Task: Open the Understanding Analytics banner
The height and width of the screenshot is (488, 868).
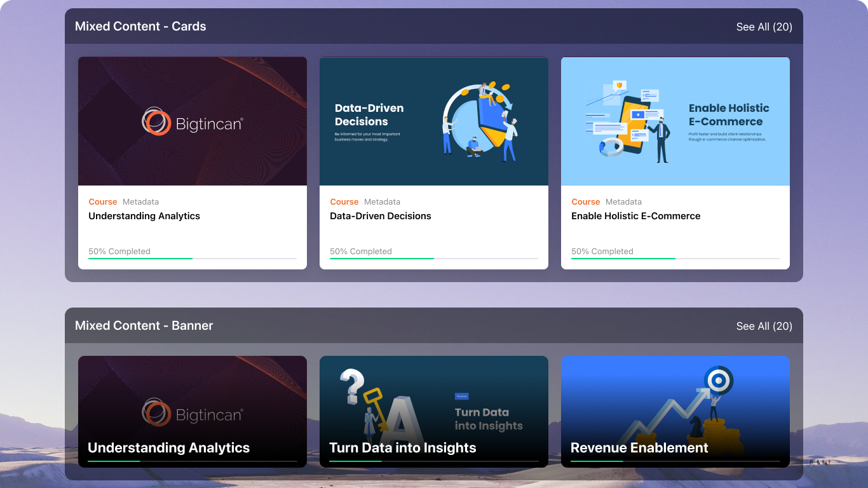Action: (x=193, y=412)
